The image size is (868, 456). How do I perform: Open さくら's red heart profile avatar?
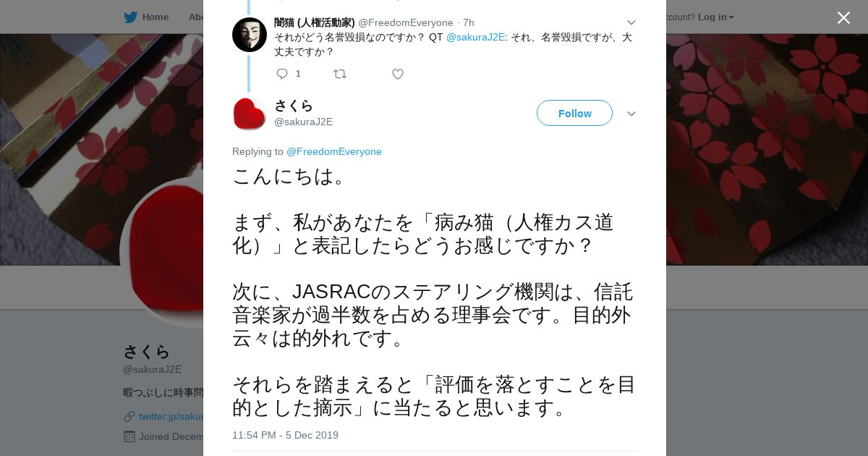250,114
